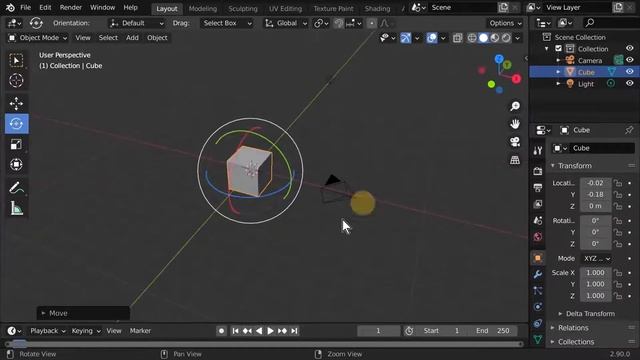Click the timeline scrollbar

click(264, 344)
